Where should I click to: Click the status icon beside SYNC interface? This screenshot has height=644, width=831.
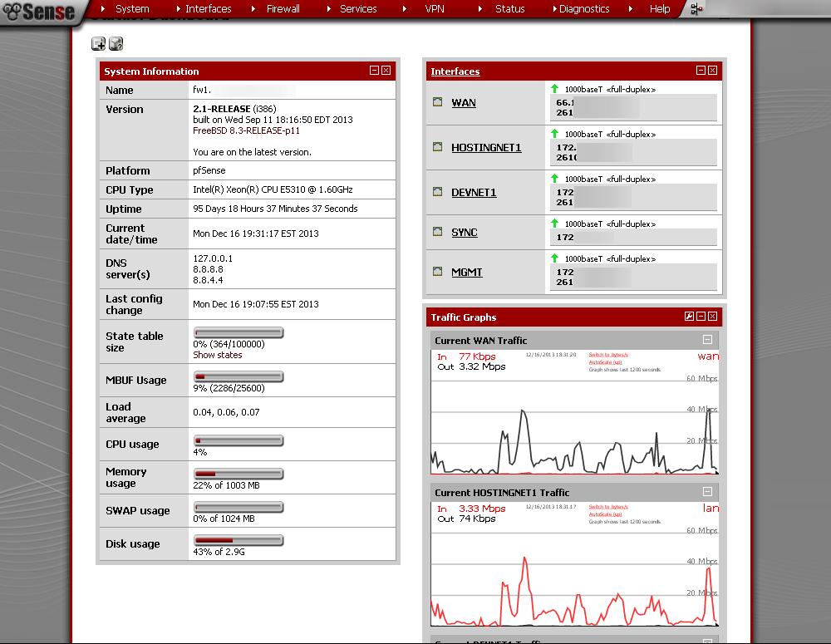point(437,232)
